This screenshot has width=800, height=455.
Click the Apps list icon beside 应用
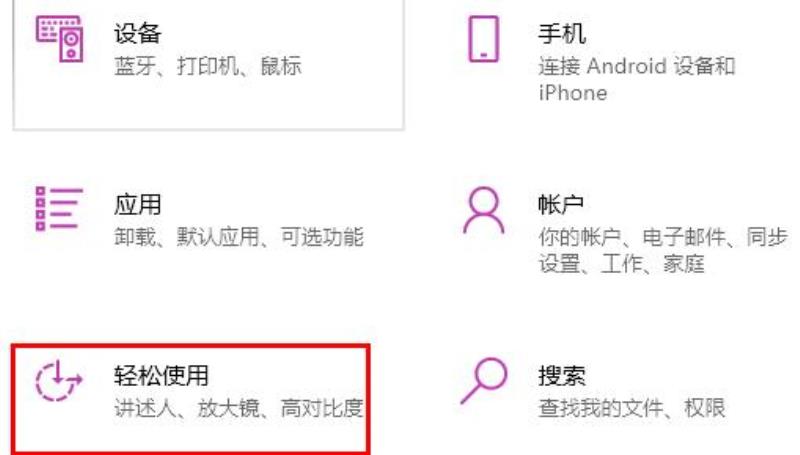(x=59, y=209)
